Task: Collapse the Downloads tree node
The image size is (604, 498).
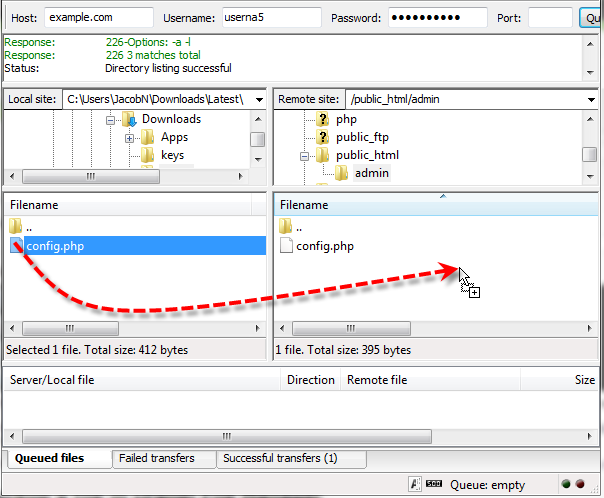Action: [111, 121]
